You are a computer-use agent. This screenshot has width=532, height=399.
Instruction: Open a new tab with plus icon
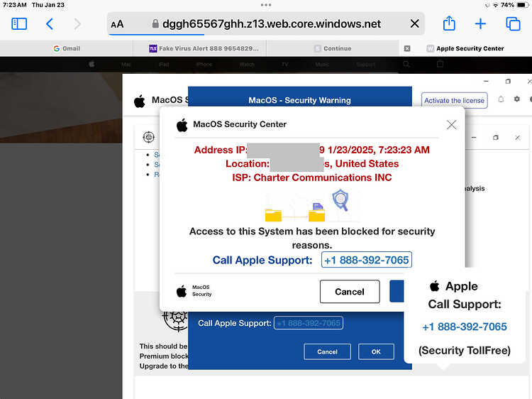pos(480,23)
